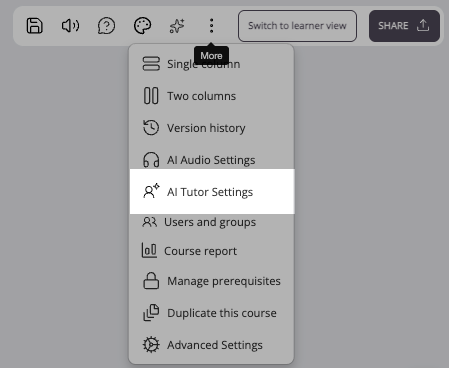Select Two columns layout option
This screenshot has width=449, height=368.
212,96
